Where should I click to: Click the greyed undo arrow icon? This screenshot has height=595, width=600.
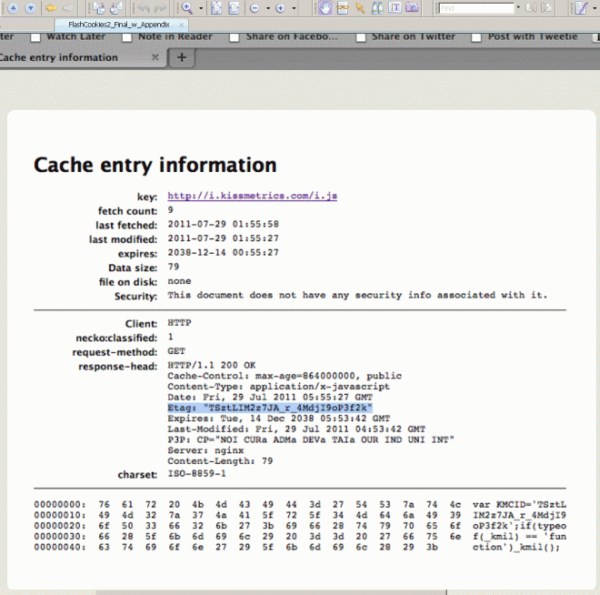(x=143, y=8)
